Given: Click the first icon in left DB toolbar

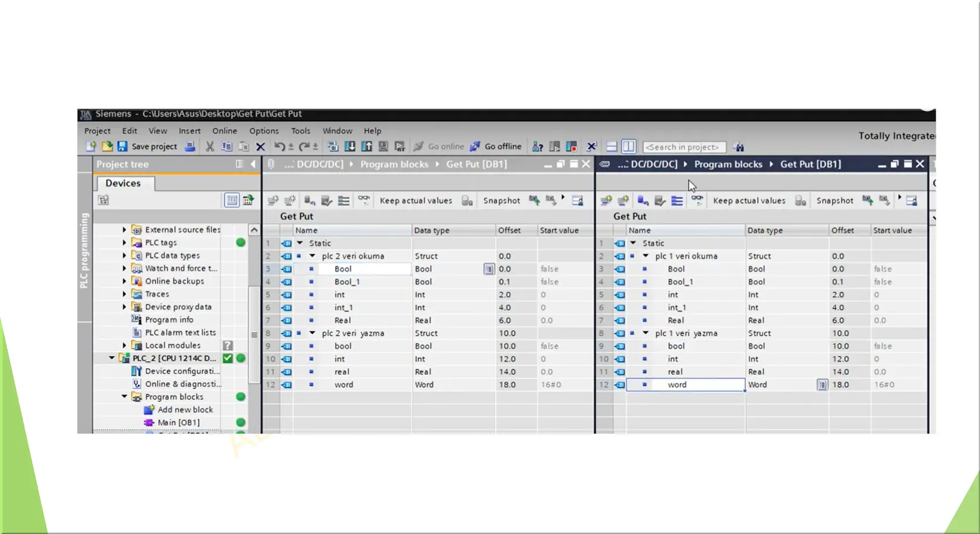Looking at the screenshot, I should click(x=273, y=200).
